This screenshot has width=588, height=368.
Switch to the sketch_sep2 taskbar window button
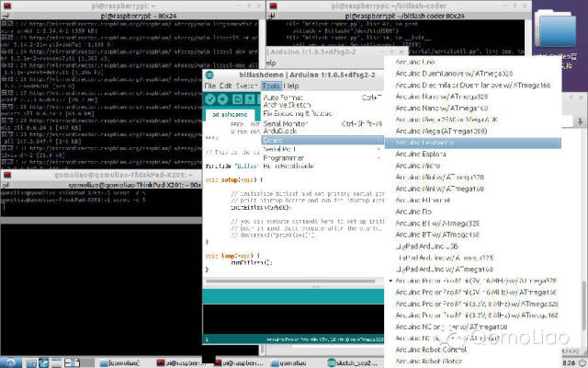pos(353,363)
